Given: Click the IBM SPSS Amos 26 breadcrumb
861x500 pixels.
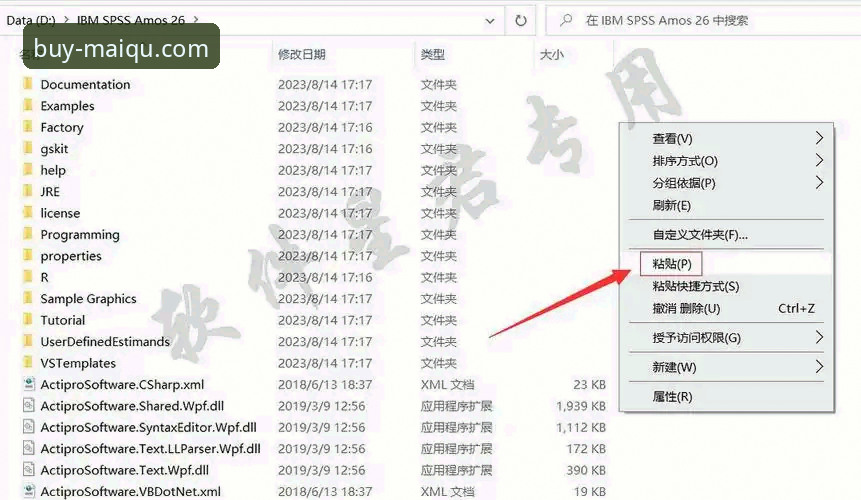Looking at the screenshot, I should pos(131,20).
